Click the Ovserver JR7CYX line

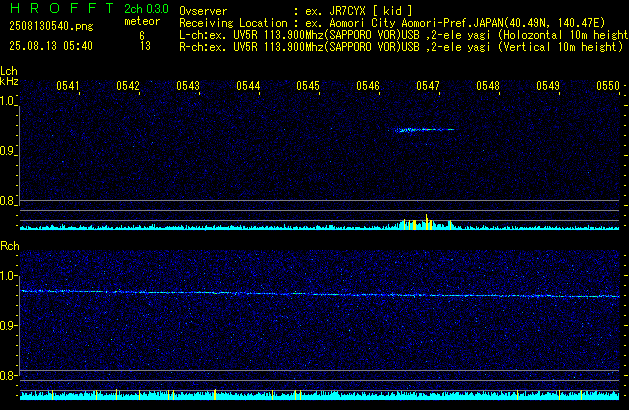[x=296, y=11]
